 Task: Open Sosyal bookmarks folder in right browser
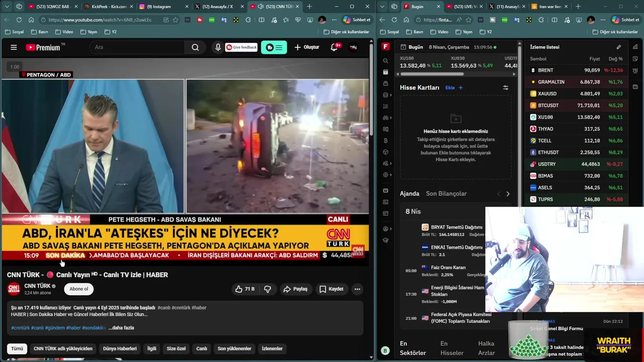point(389,32)
